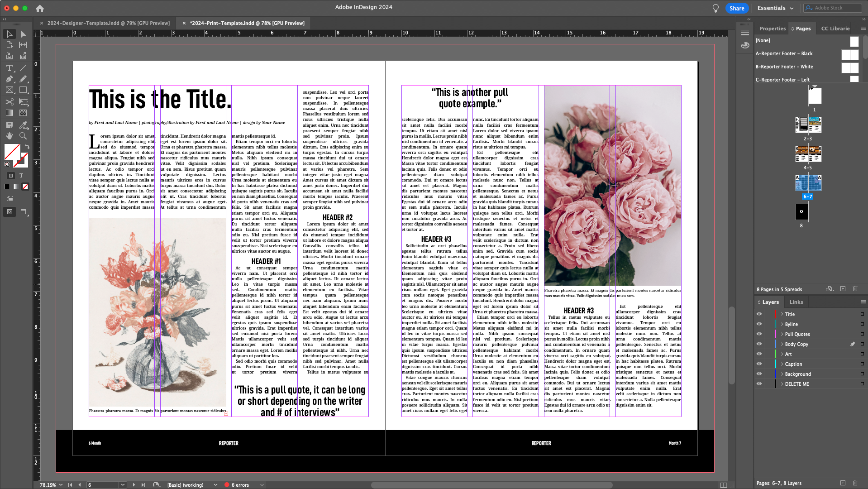This screenshot has height=489, width=868.
Task: Toggle visibility of Body Copy layer
Action: click(759, 344)
